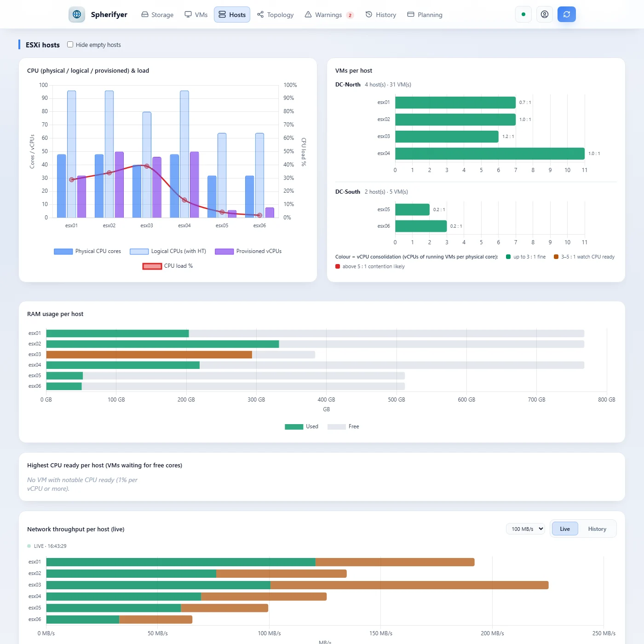This screenshot has width=644, height=644.
Task: Click the green status indicator button
Action: [x=523, y=14]
